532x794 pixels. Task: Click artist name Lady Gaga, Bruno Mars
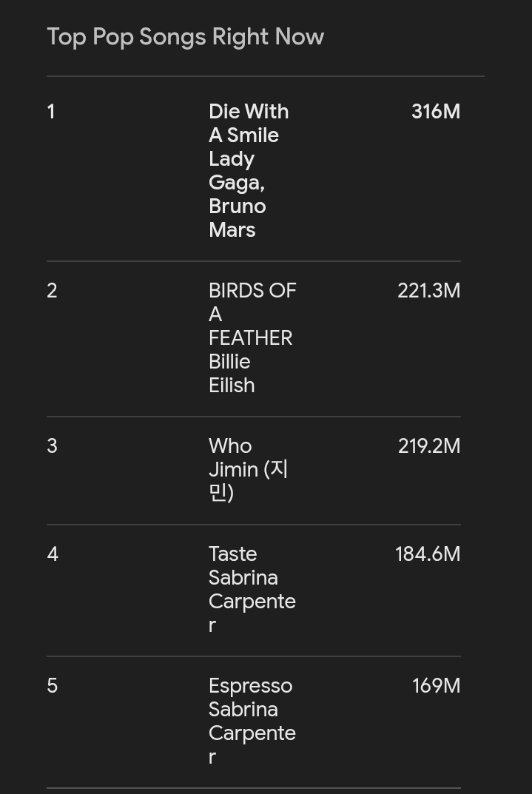pos(237,195)
